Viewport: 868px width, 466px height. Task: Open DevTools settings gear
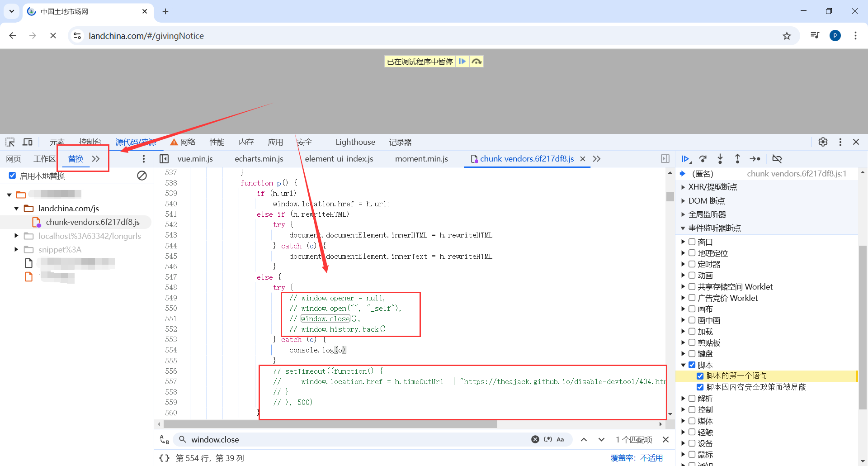tap(823, 142)
